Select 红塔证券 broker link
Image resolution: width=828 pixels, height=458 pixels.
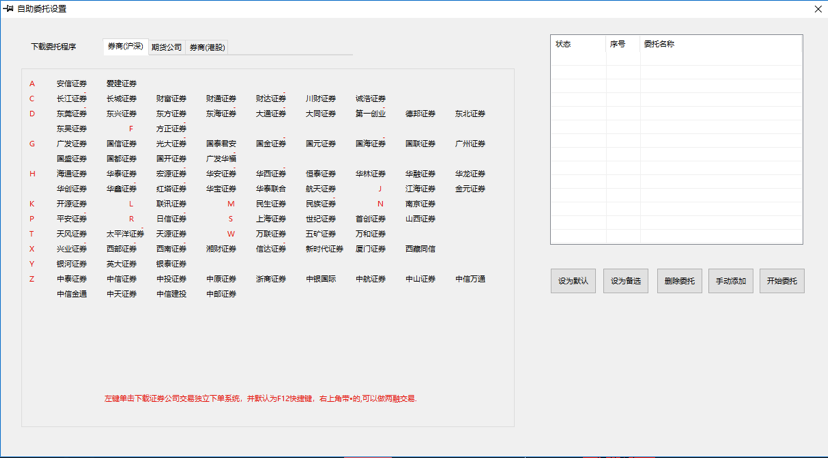(x=171, y=189)
